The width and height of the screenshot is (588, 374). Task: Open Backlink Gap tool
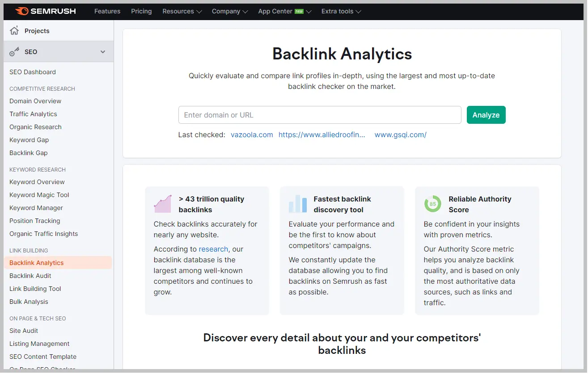[x=29, y=153]
